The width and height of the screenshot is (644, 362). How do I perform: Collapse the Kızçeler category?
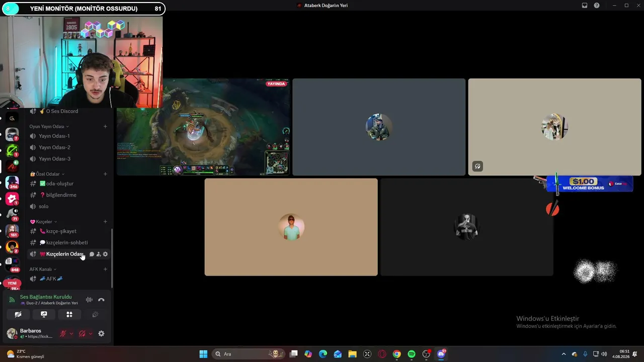[43, 222]
